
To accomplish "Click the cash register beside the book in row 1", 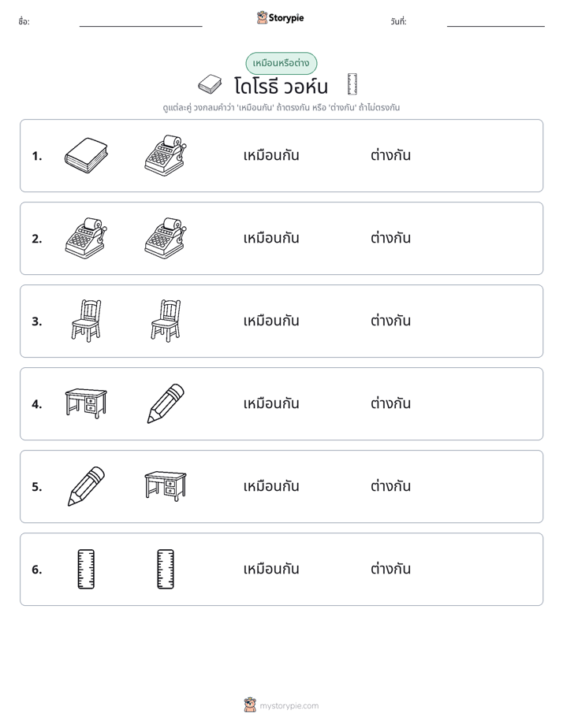I will coord(166,155).
